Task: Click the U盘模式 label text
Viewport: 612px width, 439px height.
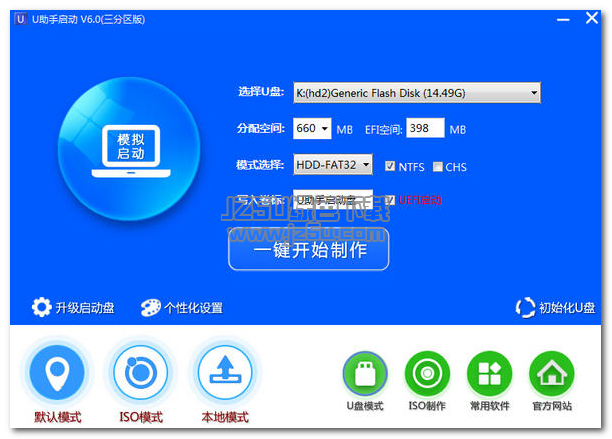Action: pos(365,406)
